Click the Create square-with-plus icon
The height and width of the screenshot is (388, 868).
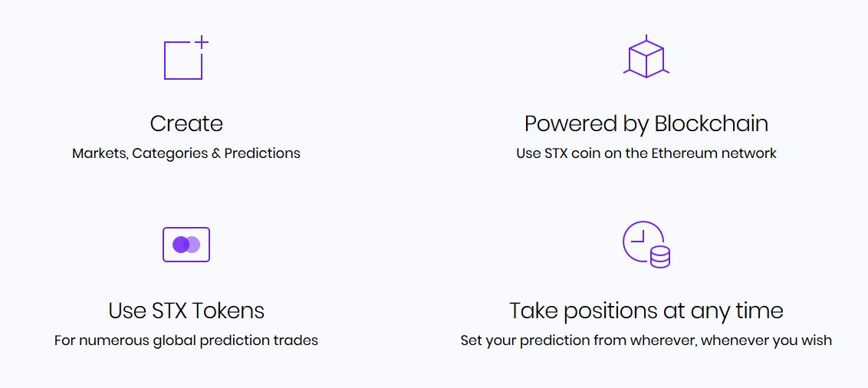point(186,58)
